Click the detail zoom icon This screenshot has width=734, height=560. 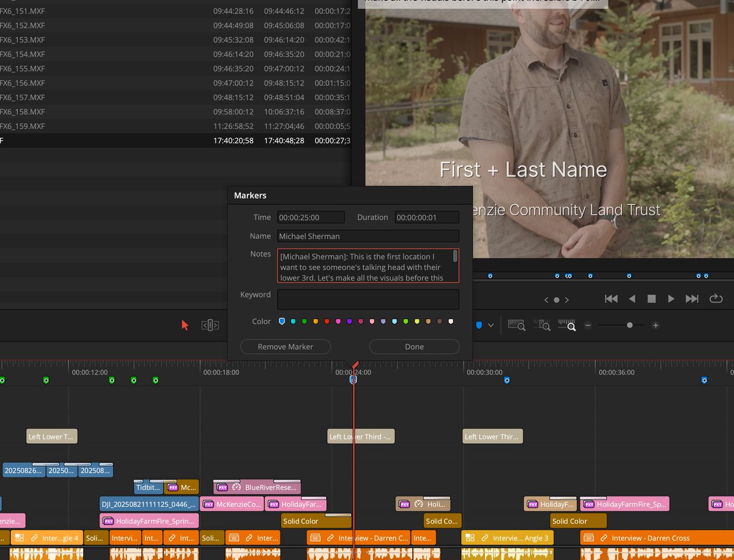pos(543,325)
